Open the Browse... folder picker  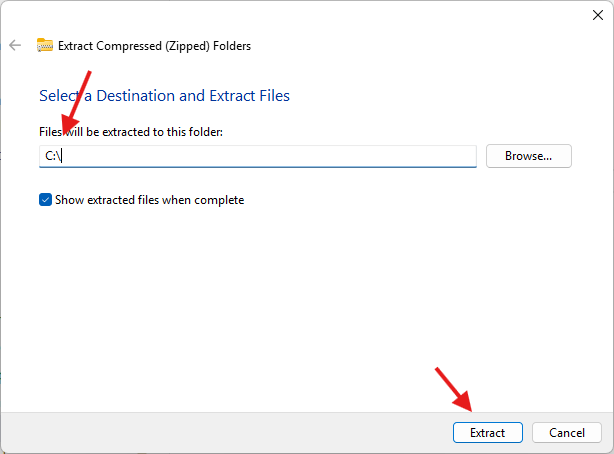click(528, 156)
